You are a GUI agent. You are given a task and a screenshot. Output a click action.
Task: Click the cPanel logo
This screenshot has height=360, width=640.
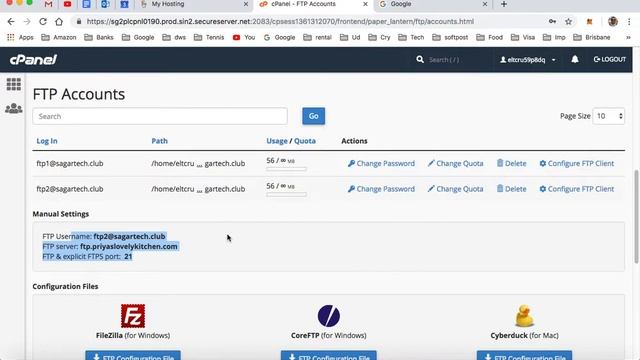click(33, 60)
